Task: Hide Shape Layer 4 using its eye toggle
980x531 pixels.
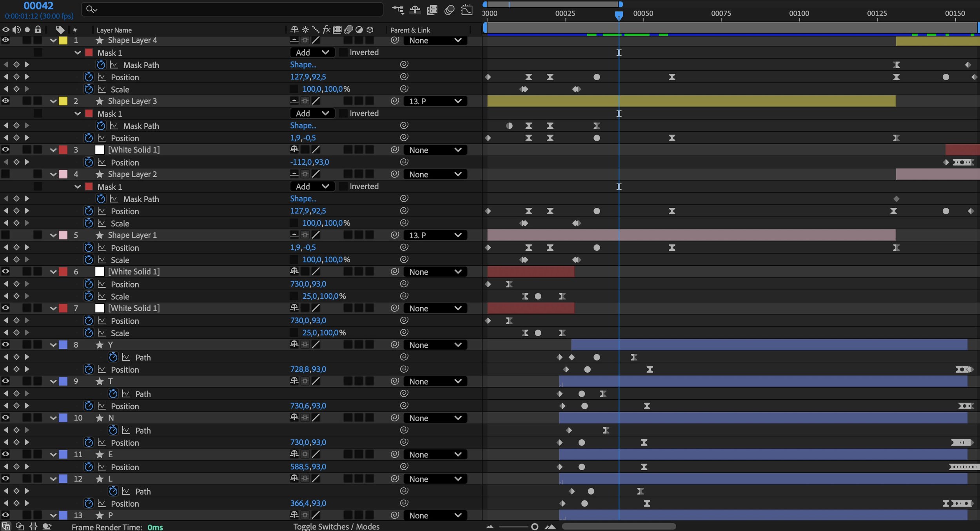Action: [5, 40]
